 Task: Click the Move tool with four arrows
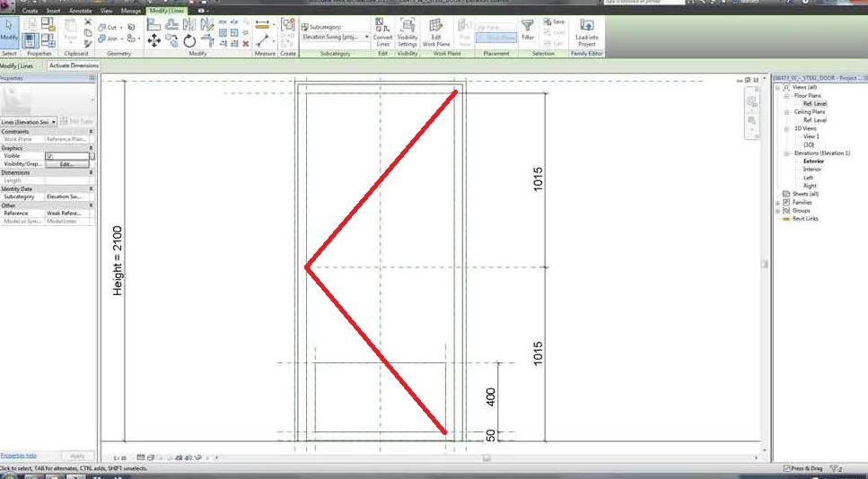[x=154, y=40]
